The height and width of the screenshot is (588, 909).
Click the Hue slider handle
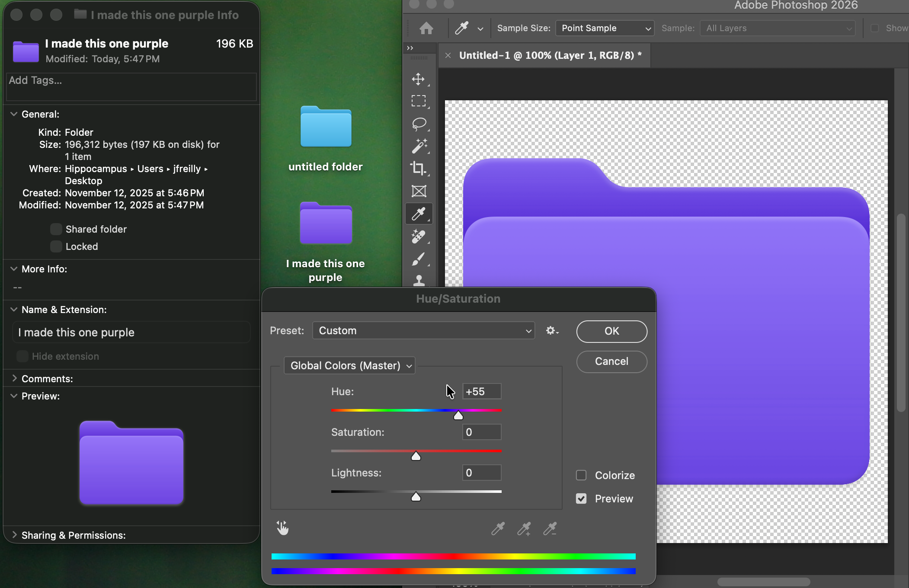tap(458, 416)
